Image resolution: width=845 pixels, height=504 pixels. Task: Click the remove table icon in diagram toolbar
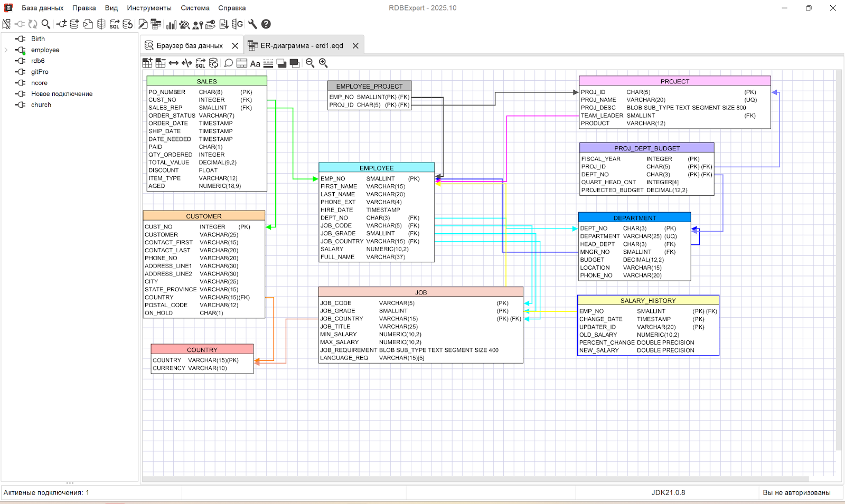click(x=161, y=63)
